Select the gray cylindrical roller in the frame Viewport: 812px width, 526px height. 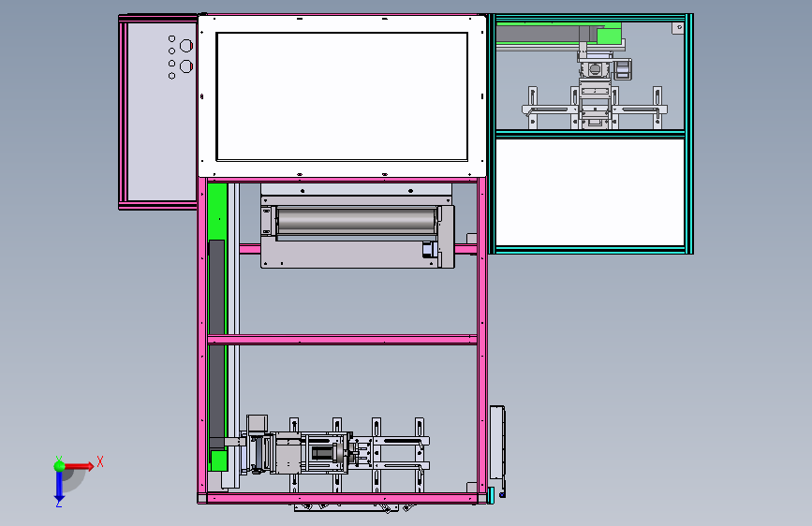tap(357, 221)
